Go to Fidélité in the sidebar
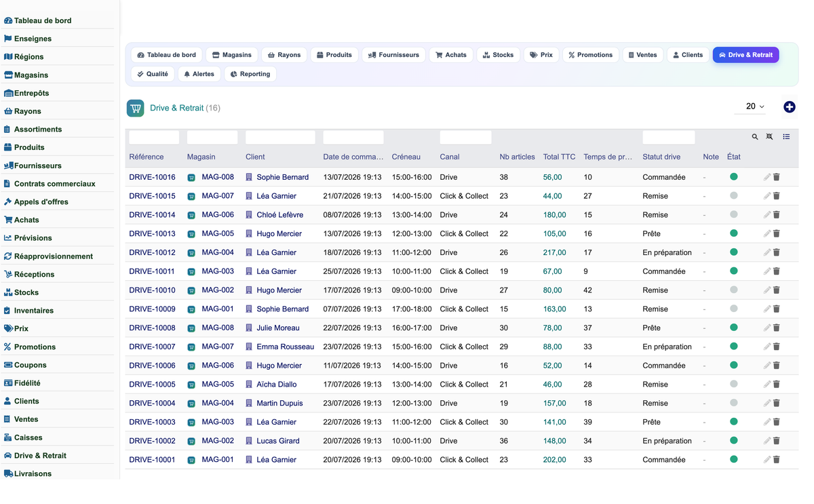 [x=27, y=383]
